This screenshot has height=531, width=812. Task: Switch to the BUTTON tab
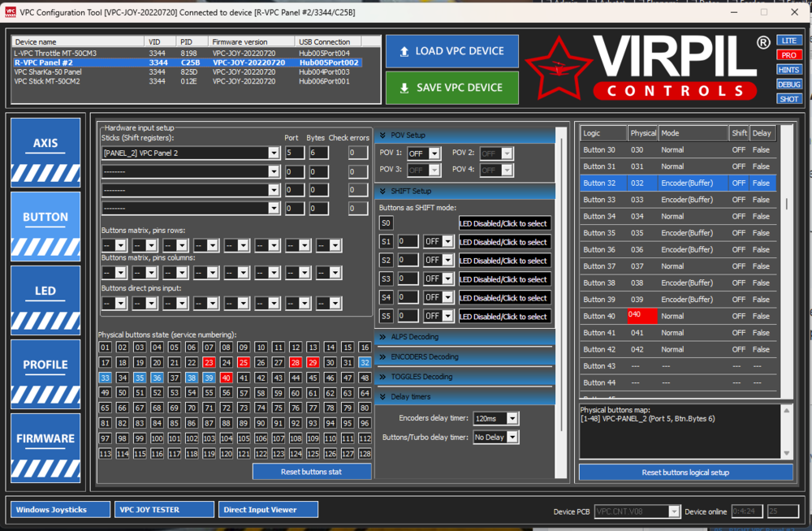click(45, 227)
